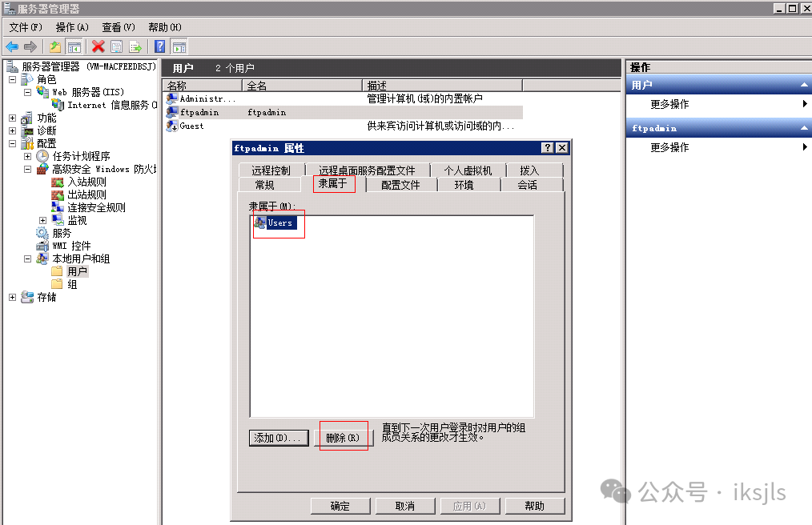Expand the 功能 tree node
The image size is (812, 525).
pyautogui.click(x=13, y=118)
